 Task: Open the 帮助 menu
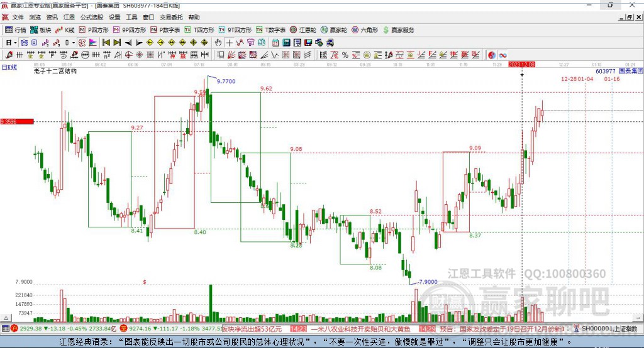tap(194, 17)
